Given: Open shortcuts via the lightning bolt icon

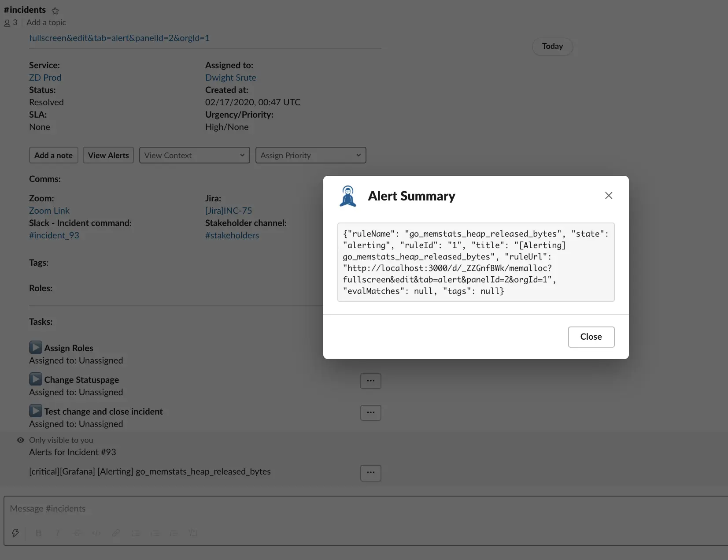Looking at the screenshot, I should [x=16, y=533].
